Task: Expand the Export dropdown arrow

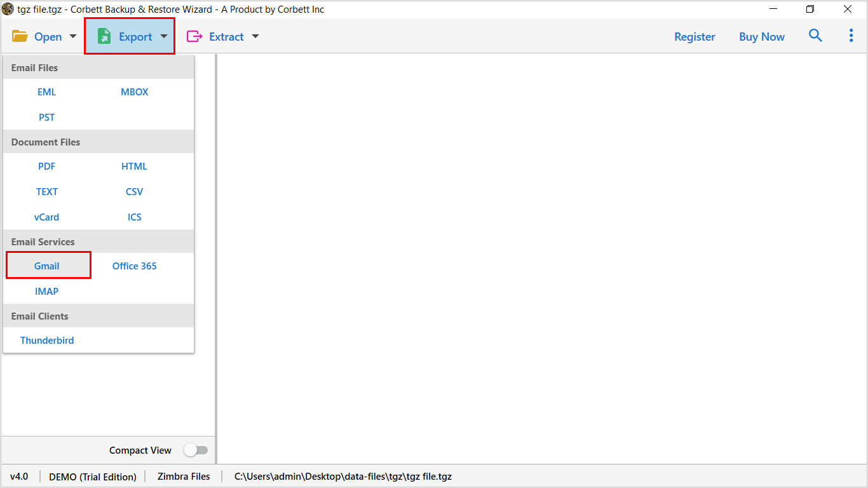Action: (x=164, y=37)
